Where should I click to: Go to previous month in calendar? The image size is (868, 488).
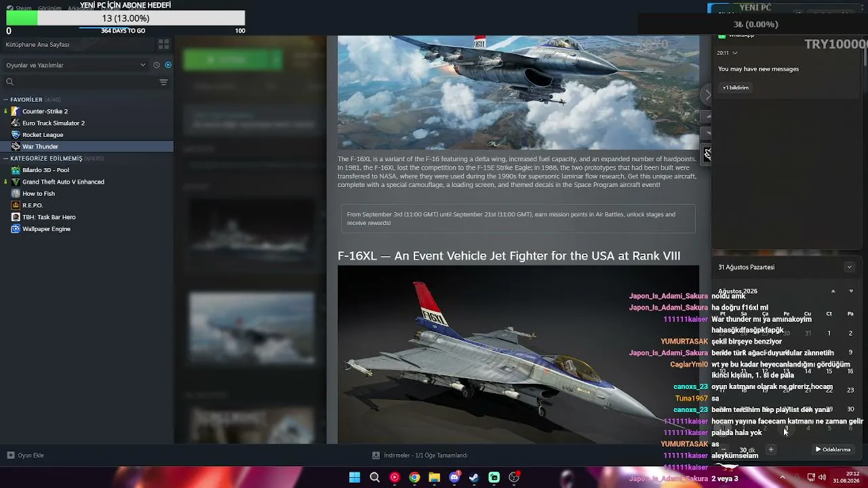[x=833, y=291]
